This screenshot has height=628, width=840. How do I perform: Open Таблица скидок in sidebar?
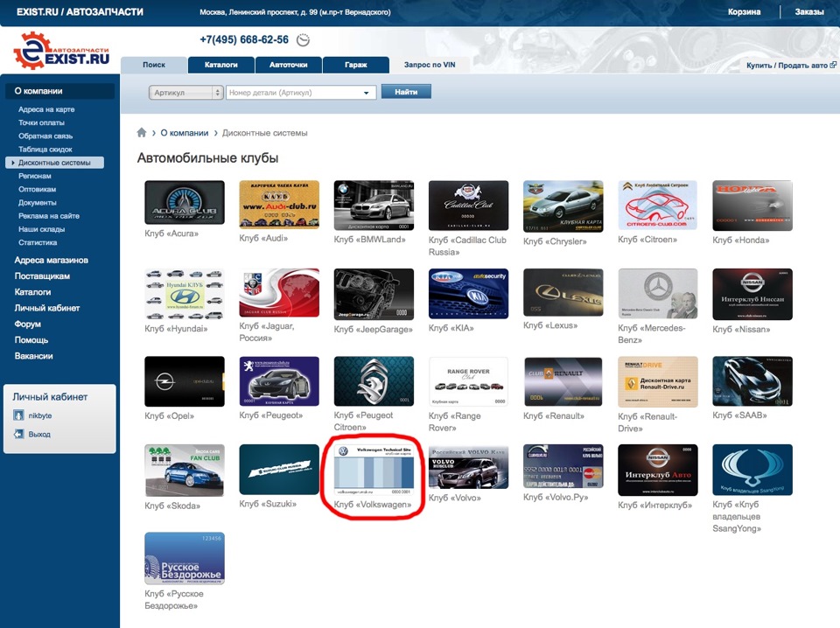pos(45,150)
